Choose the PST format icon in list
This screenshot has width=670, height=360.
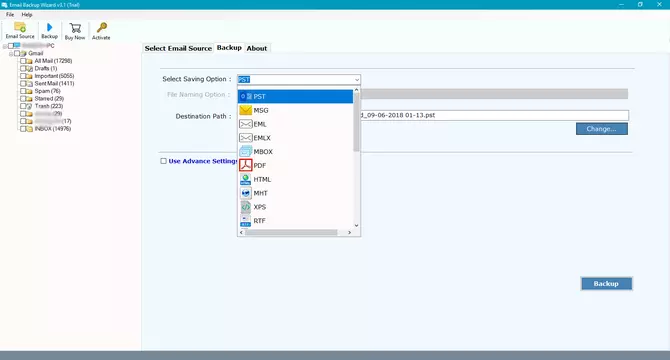coord(246,97)
